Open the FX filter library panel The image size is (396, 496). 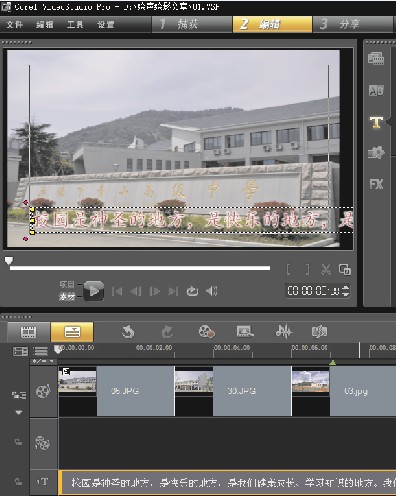[x=376, y=184]
